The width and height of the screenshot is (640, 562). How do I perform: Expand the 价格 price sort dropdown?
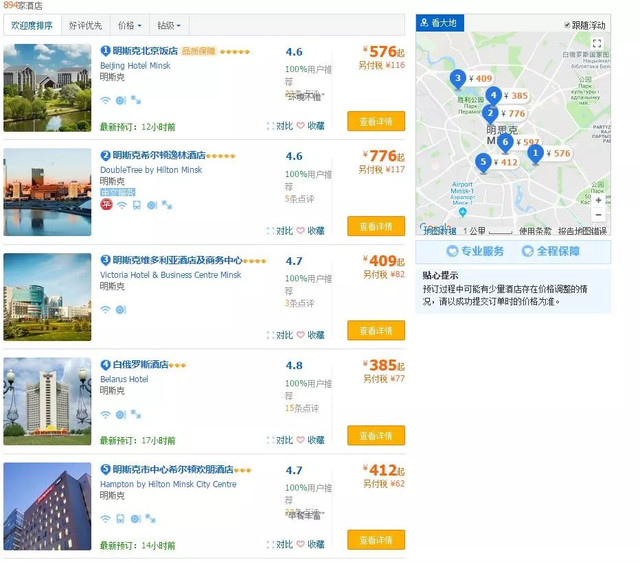point(129,26)
